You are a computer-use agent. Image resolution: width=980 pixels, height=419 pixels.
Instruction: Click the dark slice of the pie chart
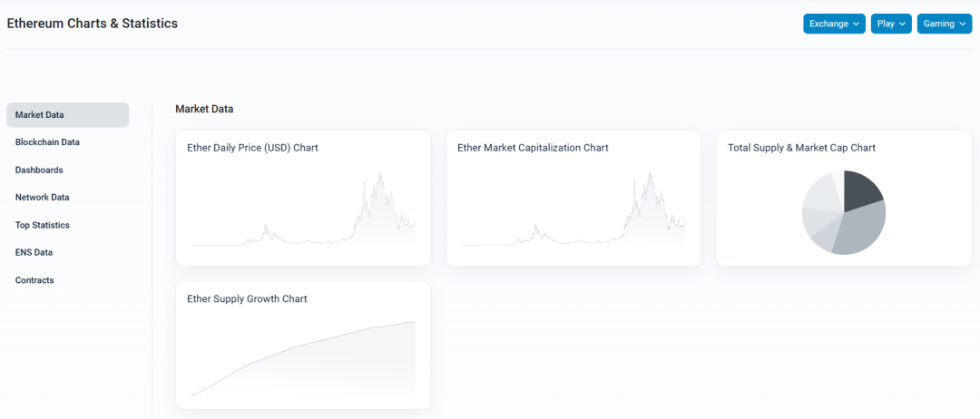click(860, 189)
